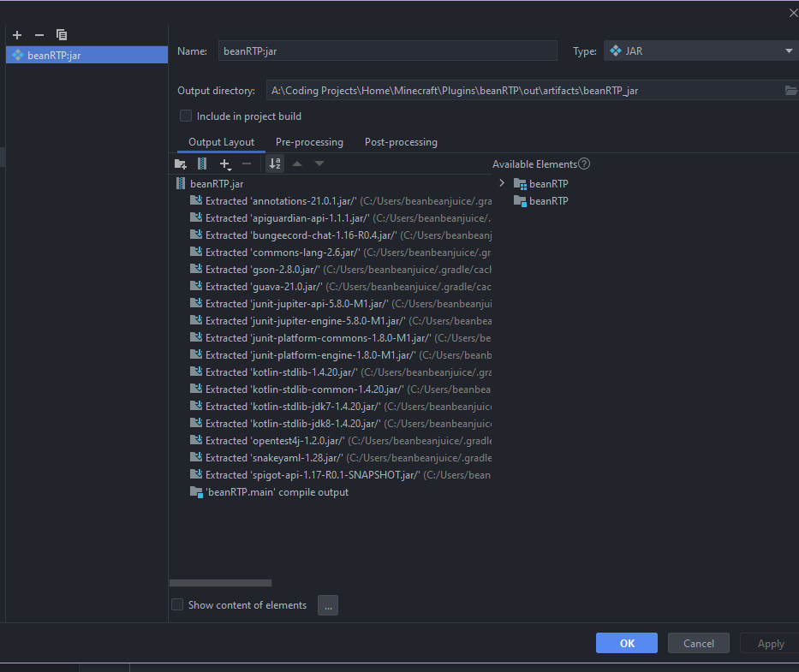Click the folder icon beside Output directory

point(790,90)
